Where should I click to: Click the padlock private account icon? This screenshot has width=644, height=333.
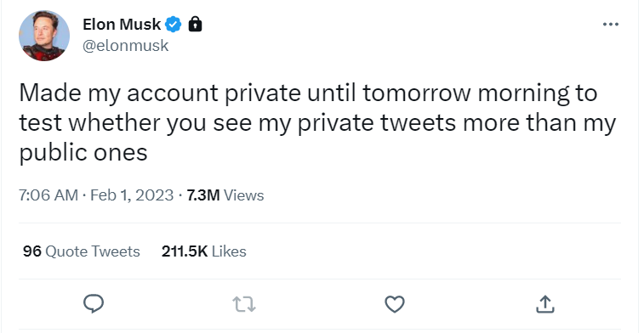[x=195, y=25]
